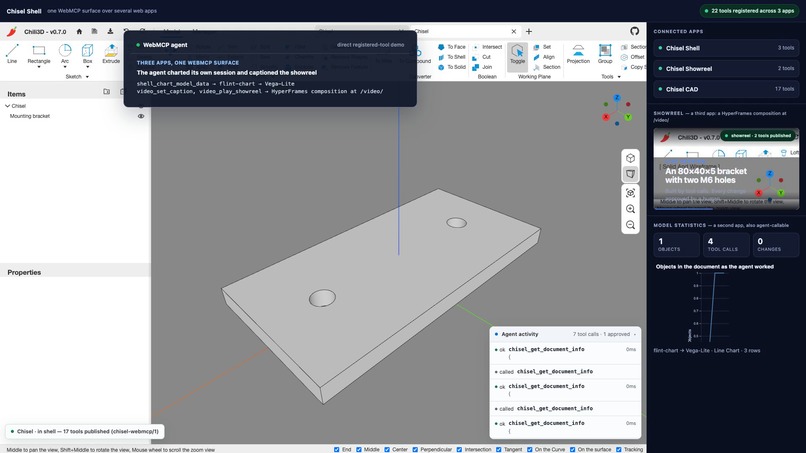The image size is (806, 453).
Task: Select Mounting bracket tree item
Action: (x=30, y=116)
